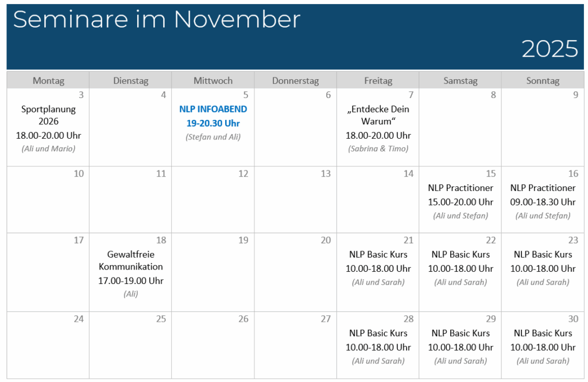
Task: Open the blue NLP INFOABEND entry
Action: [x=213, y=109]
